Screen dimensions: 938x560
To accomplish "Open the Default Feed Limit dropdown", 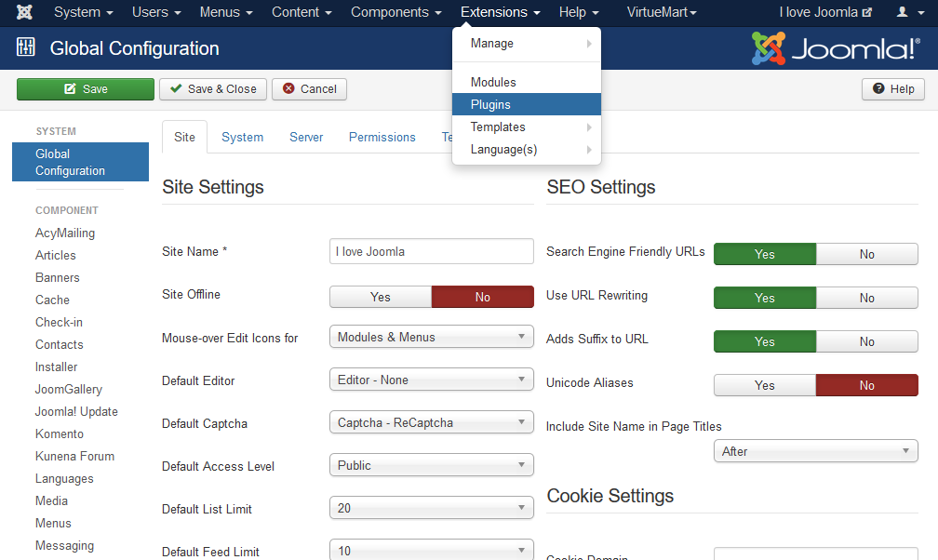I will 432,551.
